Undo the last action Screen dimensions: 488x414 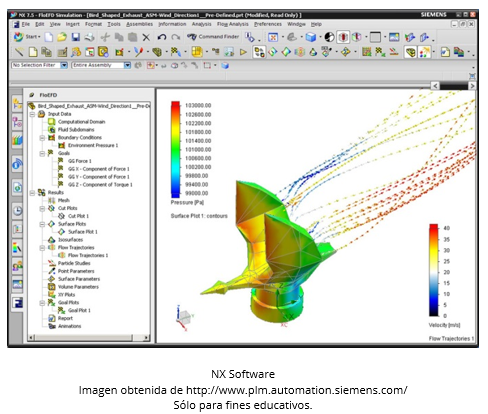pos(162,37)
